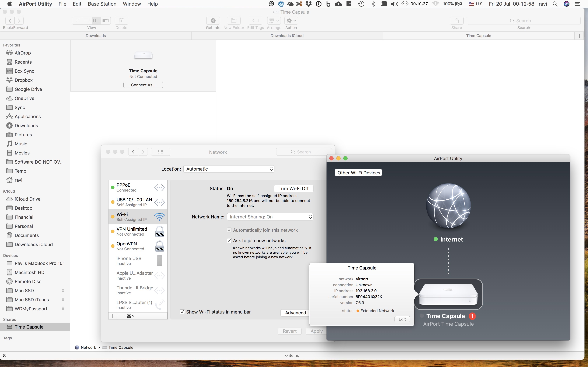This screenshot has width=588, height=367.
Task: Open the Network Name dropdown
Action: (x=270, y=217)
